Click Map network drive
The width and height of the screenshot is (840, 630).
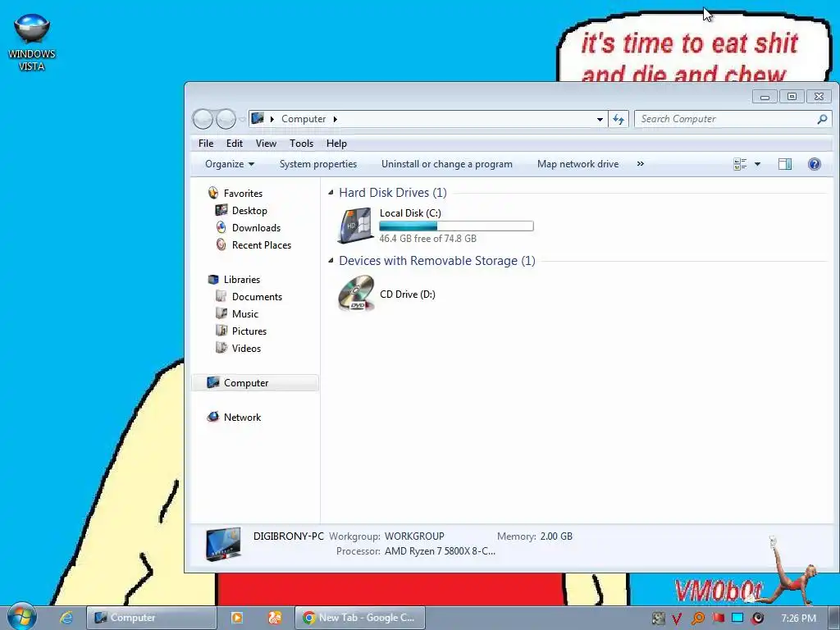click(577, 164)
